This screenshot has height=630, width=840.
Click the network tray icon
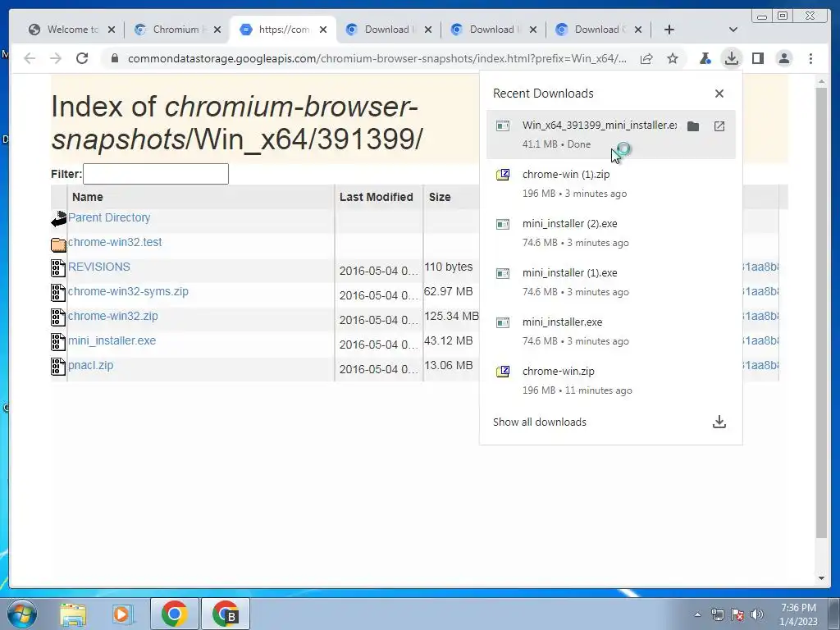click(717, 614)
